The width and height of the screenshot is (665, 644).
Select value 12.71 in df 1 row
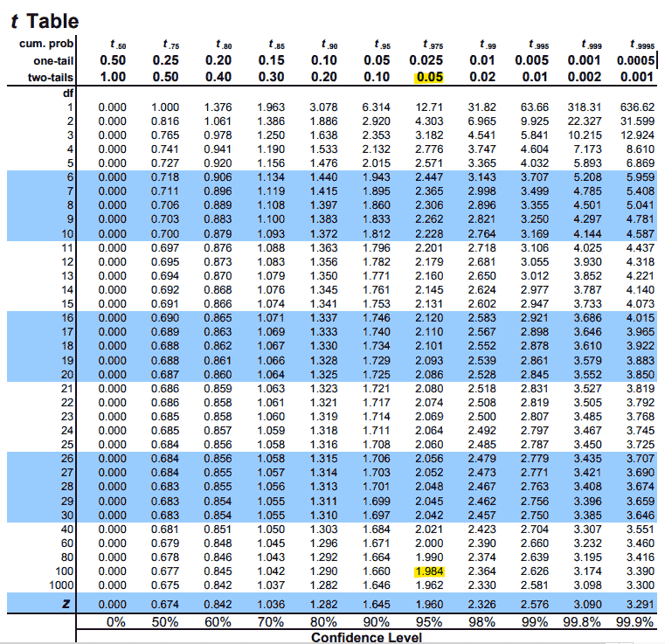pyautogui.click(x=429, y=107)
